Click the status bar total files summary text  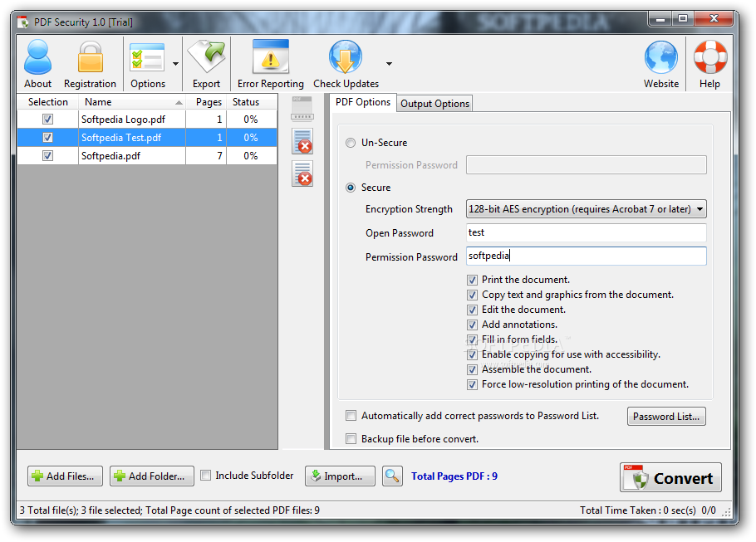click(x=169, y=510)
